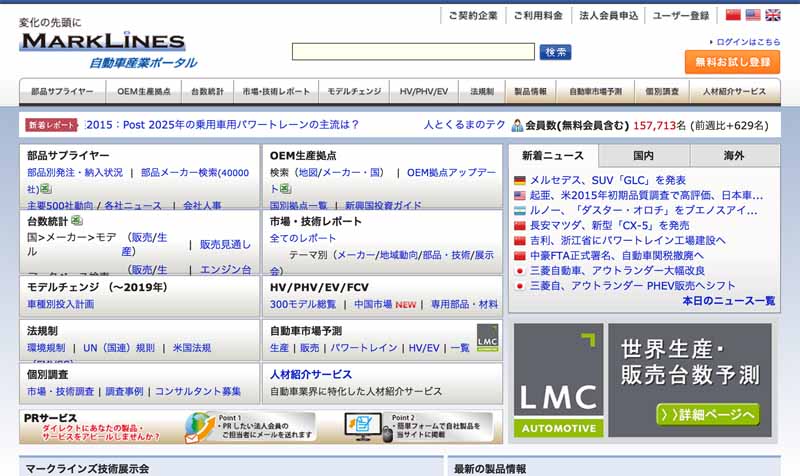The image size is (800, 476).
Task: Click the PRサービス banner
Action: coord(261,427)
